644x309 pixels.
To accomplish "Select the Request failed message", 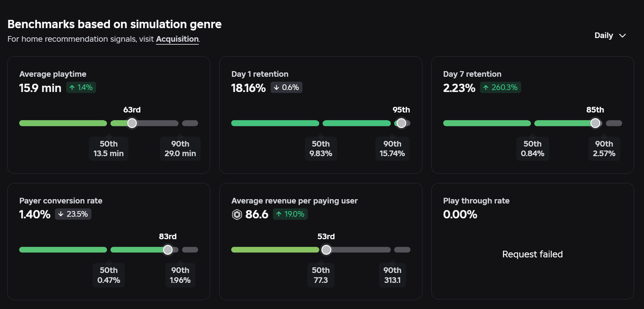I will 532,254.
